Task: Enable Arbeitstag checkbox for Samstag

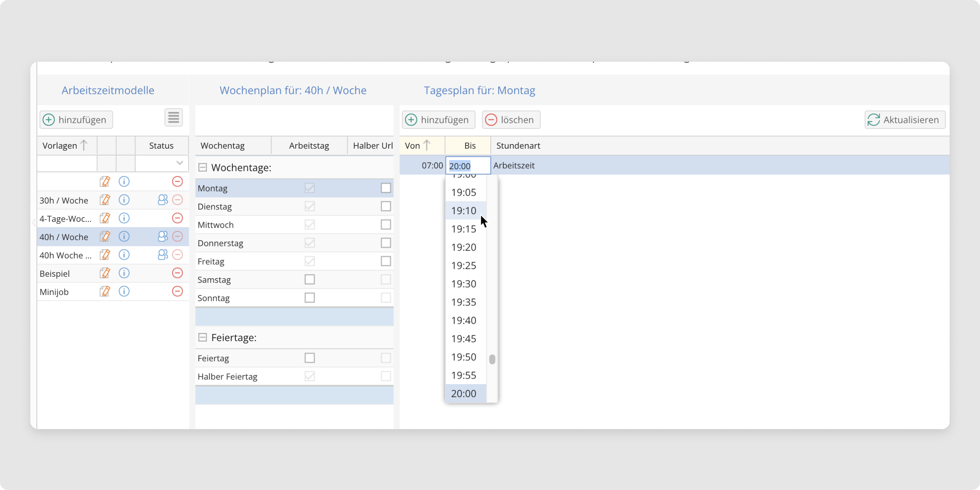Action: coord(310,280)
